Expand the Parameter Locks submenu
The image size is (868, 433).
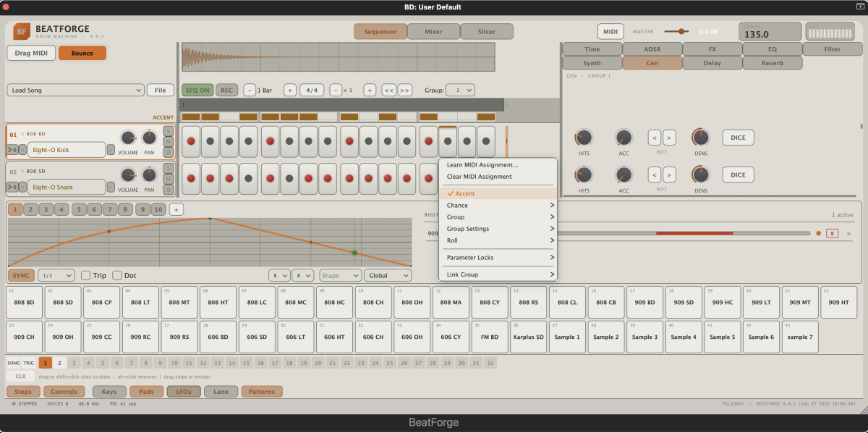pos(498,258)
